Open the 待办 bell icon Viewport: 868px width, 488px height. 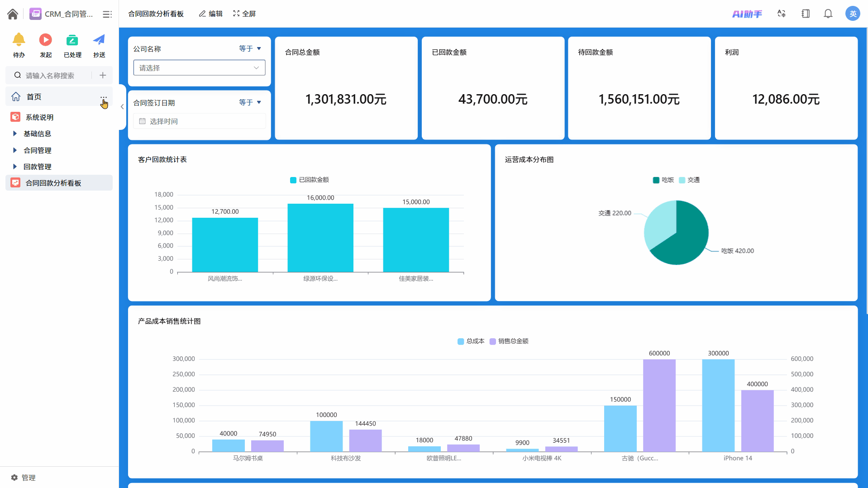[19, 40]
